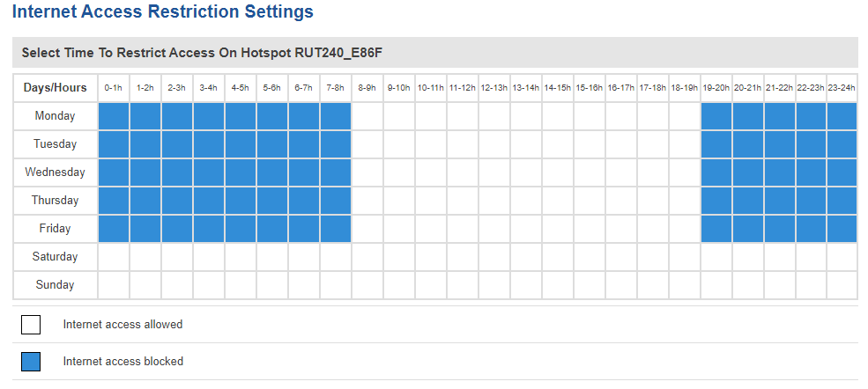
Task: Toggle Saturday 0-1h access cell
Action: [114, 257]
